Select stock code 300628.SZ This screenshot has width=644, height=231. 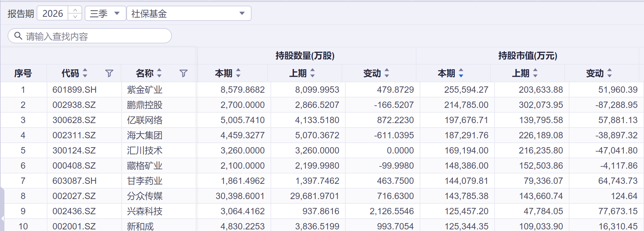pos(74,120)
